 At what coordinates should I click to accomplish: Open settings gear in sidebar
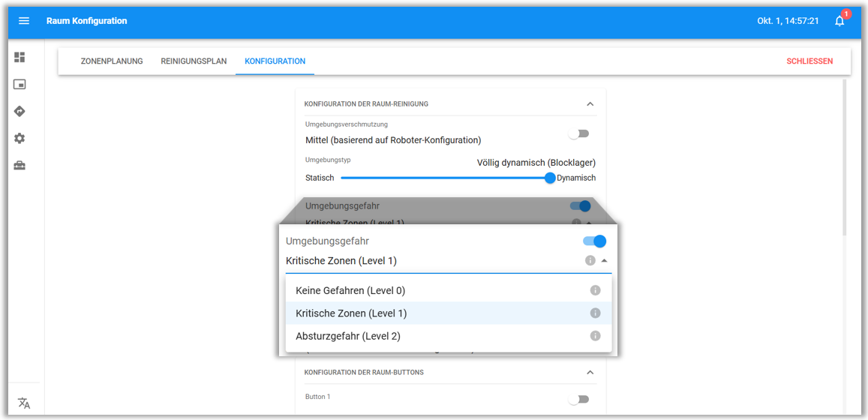(20, 139)
